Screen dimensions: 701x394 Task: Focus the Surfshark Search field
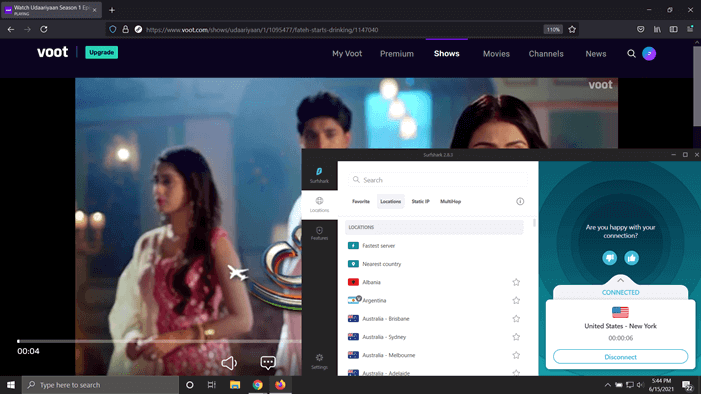(438, 180)
